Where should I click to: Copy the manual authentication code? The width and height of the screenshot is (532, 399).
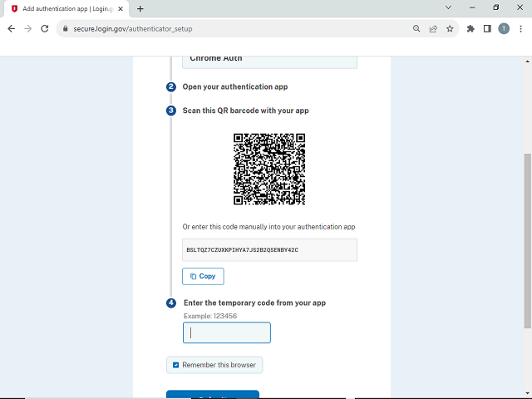point(203,276)
